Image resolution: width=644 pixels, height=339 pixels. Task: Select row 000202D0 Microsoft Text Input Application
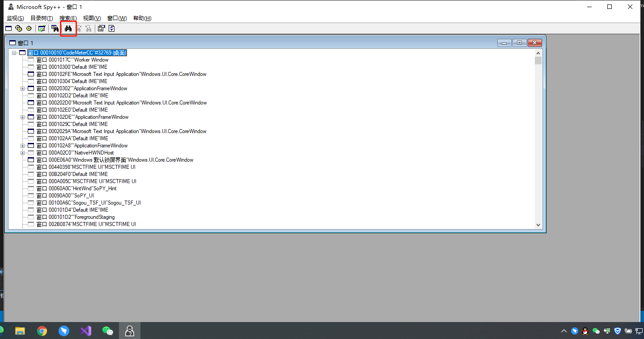(x=122, y=103)
